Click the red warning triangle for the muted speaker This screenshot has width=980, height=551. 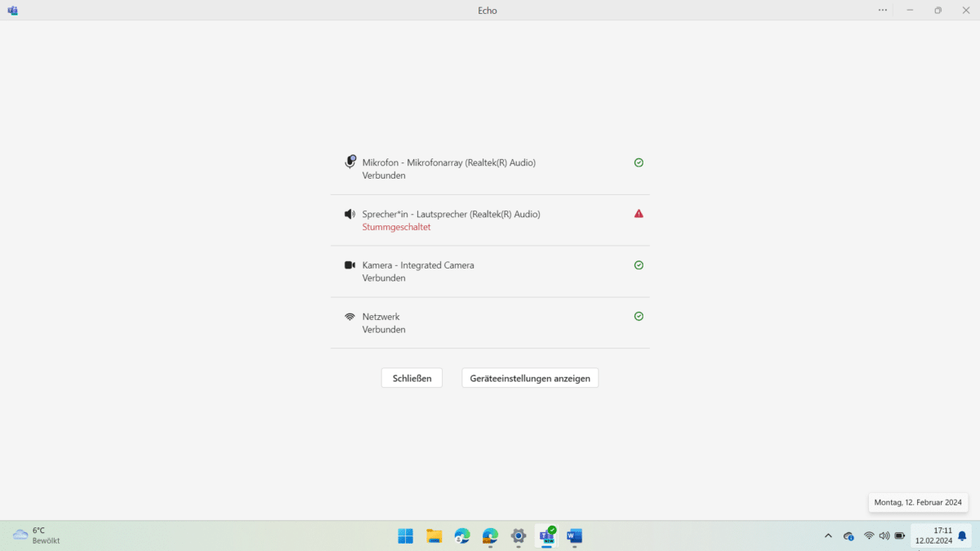[x=639, y=213]
